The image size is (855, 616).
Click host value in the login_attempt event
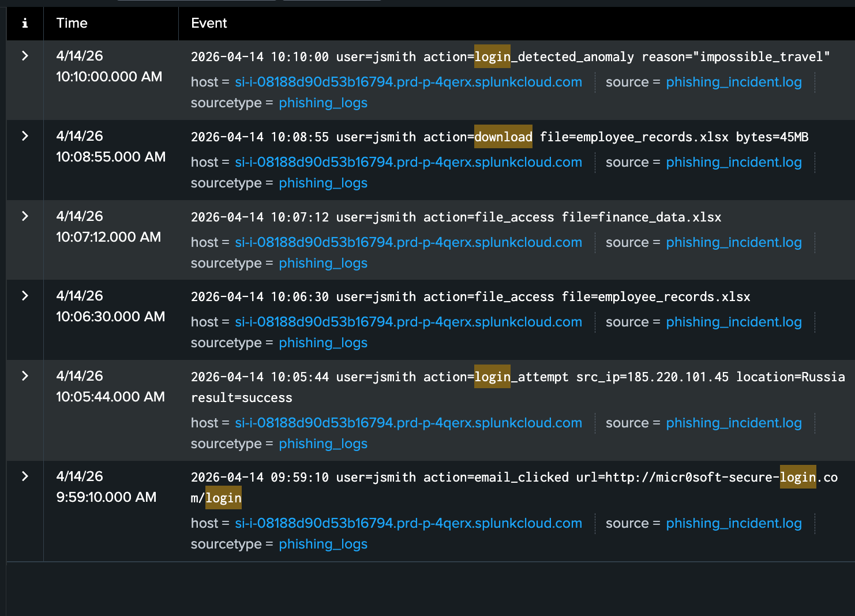(x=408, y=423)
